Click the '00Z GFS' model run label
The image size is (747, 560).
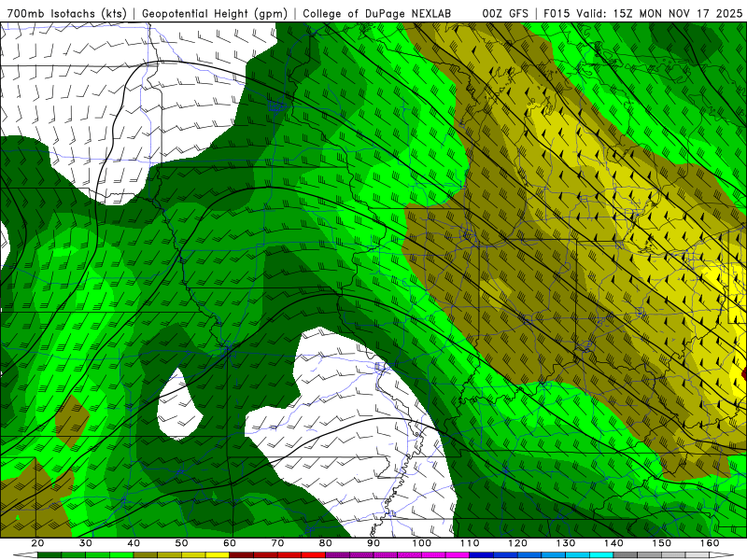point(505,14)
